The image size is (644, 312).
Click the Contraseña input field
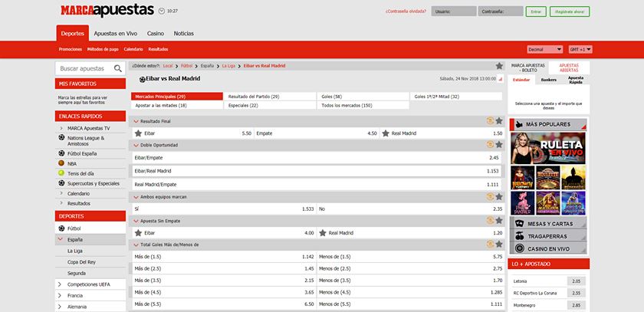coord(501,11)
